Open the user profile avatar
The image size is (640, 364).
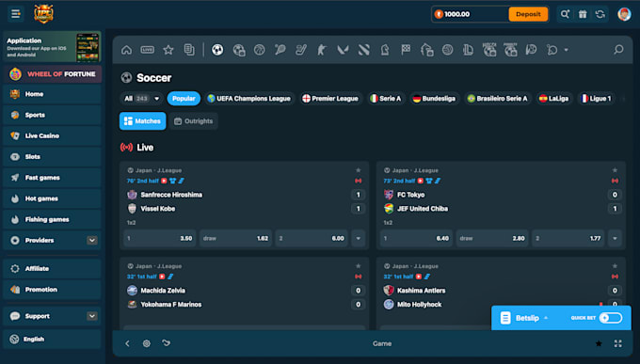(x=624, y=14)
